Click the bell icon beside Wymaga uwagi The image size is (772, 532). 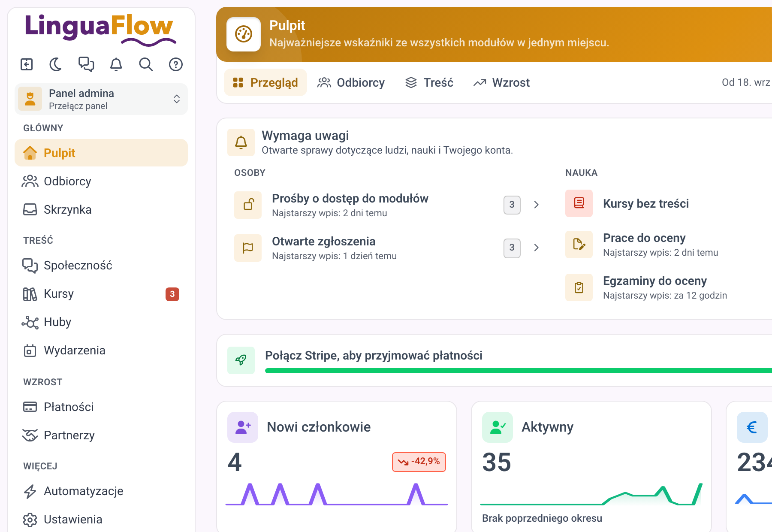[x=241, y=142]
